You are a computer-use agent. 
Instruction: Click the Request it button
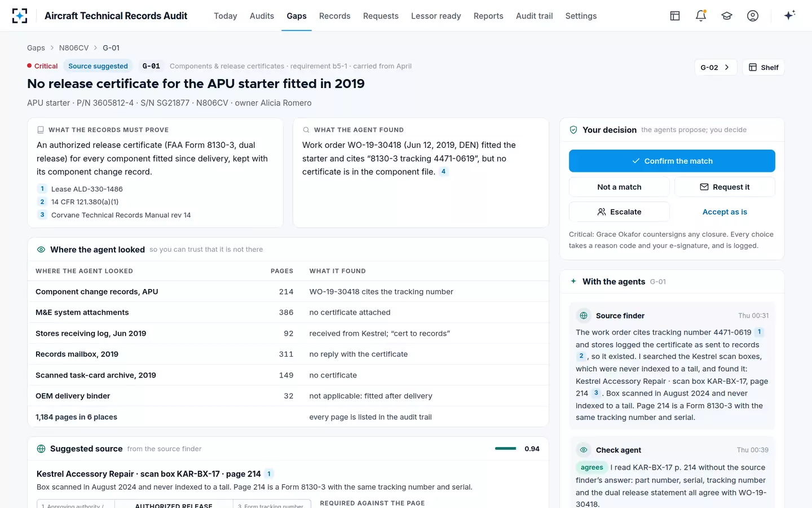[x=725, y=187]
